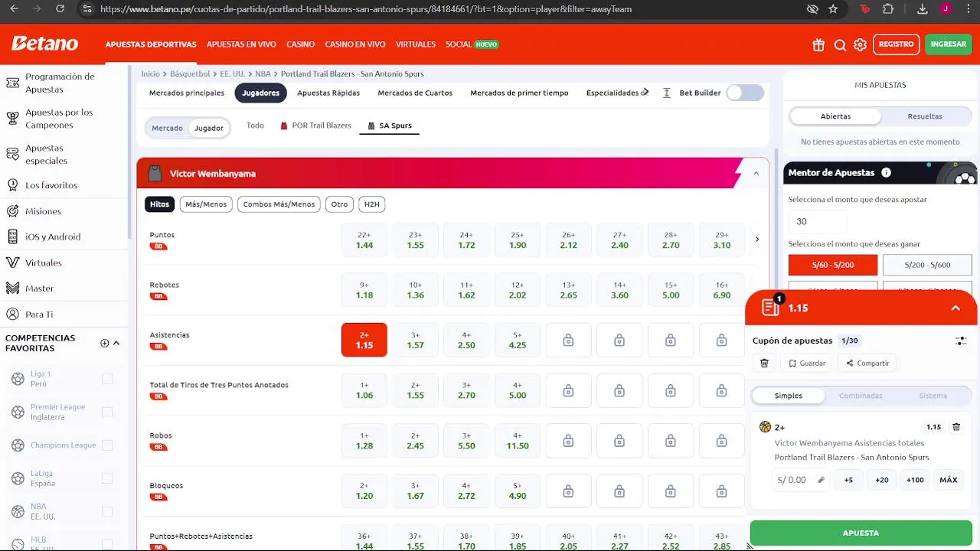This screenshot has height=551, width=980.
Task: Click the REGISTRO button
Action: (x=896, y=44)
